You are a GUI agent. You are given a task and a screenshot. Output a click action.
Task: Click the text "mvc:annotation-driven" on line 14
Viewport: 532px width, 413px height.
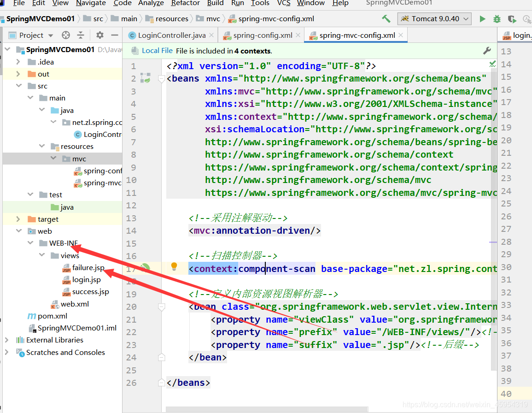tap(251, 230)
